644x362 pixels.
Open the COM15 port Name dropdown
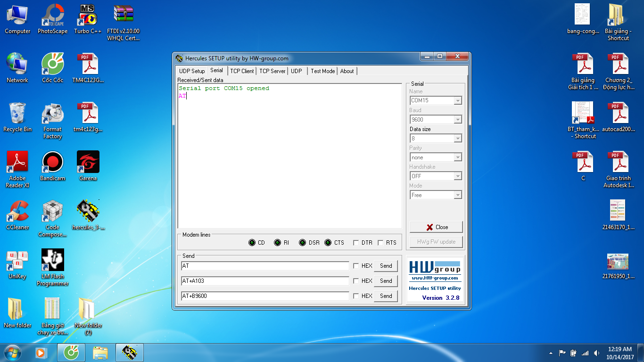[457, 100]
